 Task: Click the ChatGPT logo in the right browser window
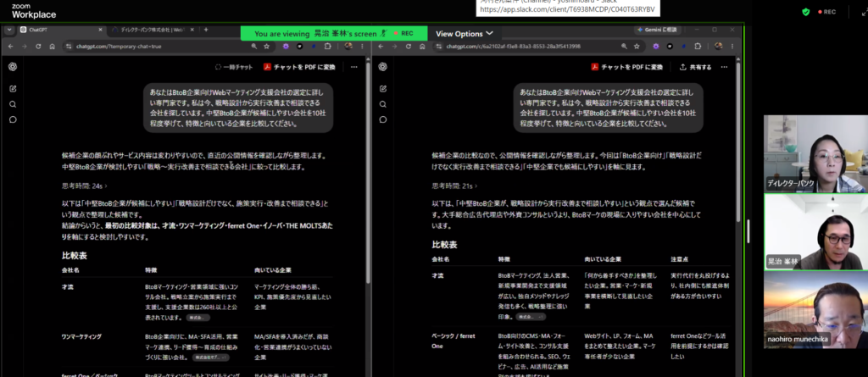[382, 66]
